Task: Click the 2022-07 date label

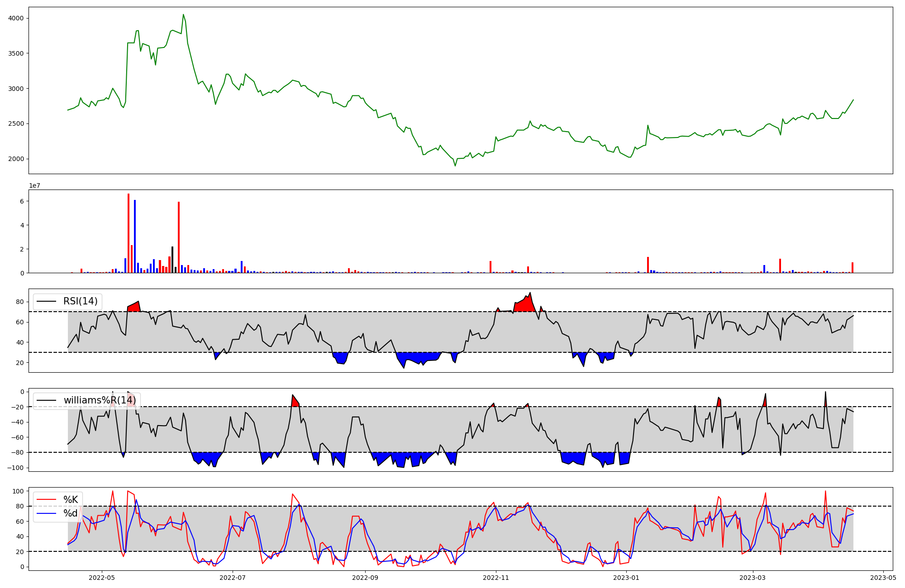Action: point(233,578)
